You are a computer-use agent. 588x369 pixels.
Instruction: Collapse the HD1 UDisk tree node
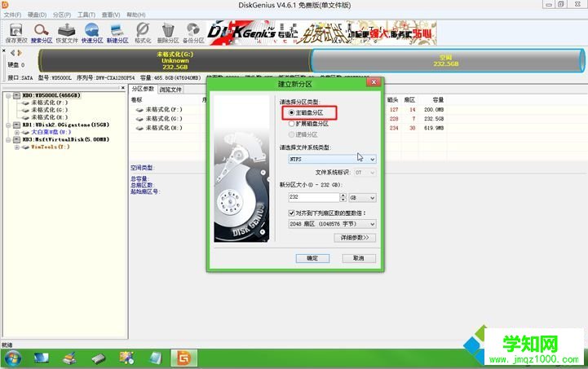tap(8, 125)
